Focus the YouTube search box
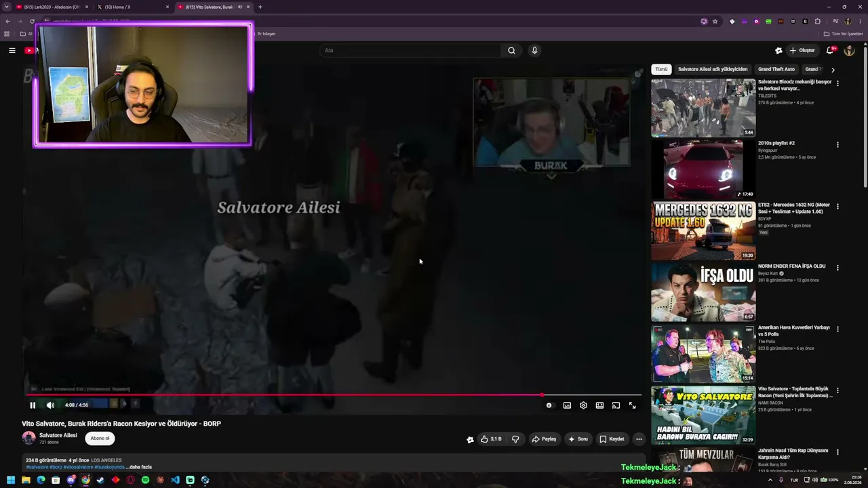Screen dimensions: 868x488 point(410,50)
